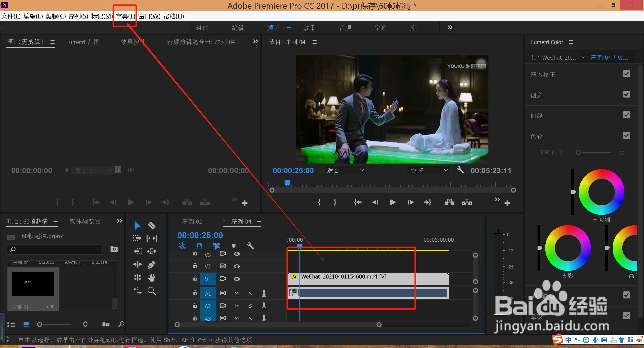Click Add Marker icon in timeline
The height and width of the screenshot is (348, 644).
pos(233,246)
